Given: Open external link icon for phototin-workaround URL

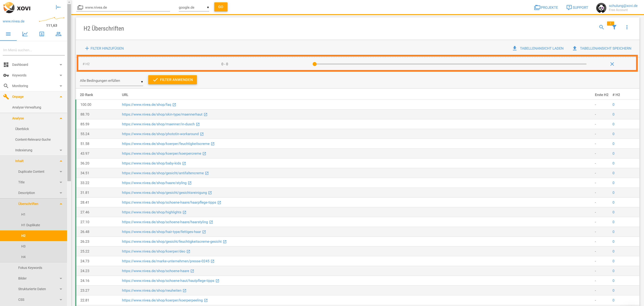Looking at the screenshot, I should tap(202, 134).
